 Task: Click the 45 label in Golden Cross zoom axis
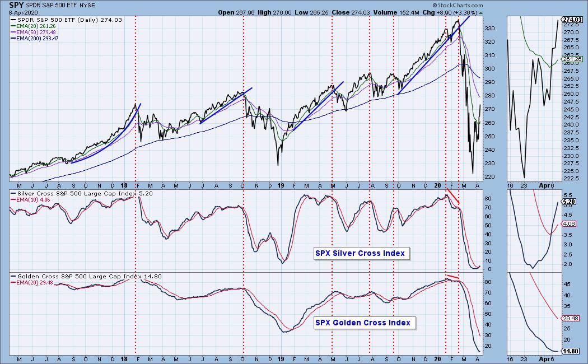click(x=567, y=284)
